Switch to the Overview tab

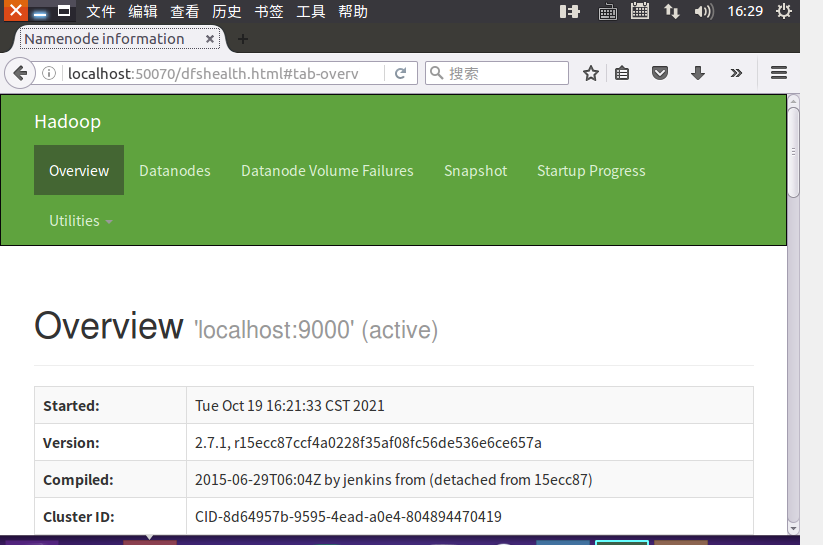[79, 170]
